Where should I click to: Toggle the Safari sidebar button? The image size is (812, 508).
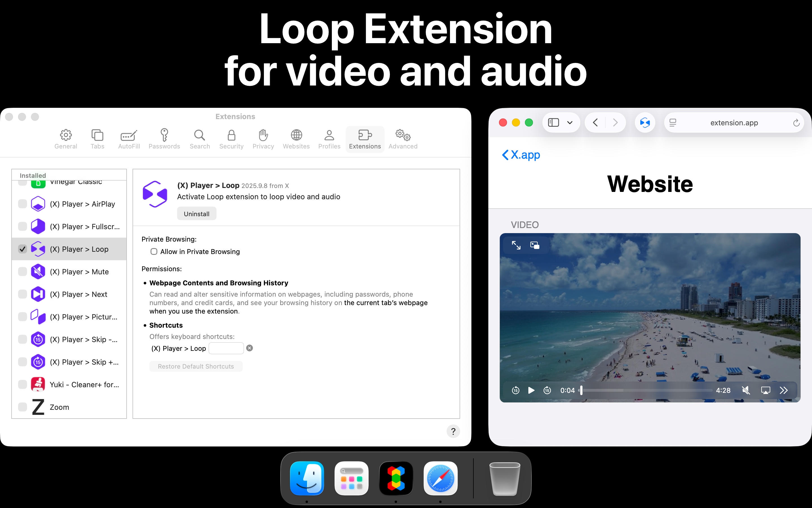[553, 123]
